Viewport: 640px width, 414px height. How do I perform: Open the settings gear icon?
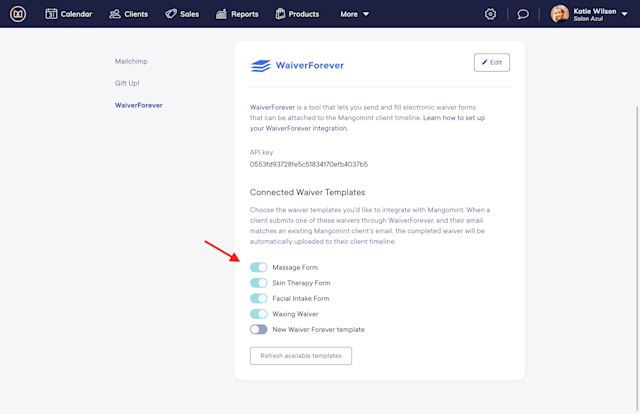pos(490,14)
